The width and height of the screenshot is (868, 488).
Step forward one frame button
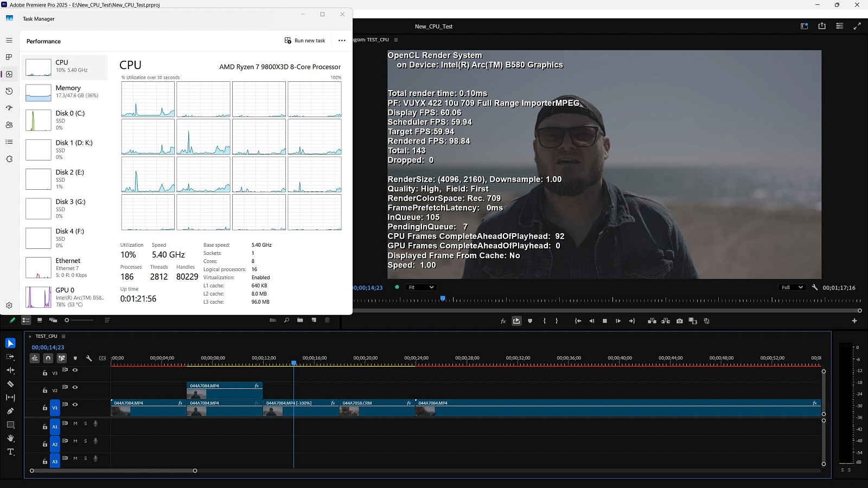(x=618, y=321)
